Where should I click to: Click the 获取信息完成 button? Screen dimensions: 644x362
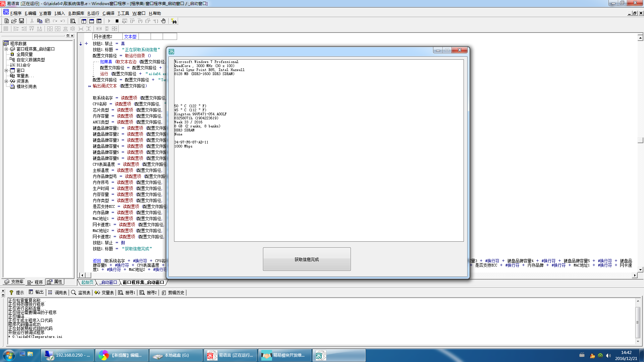click(x=307, y=259)
